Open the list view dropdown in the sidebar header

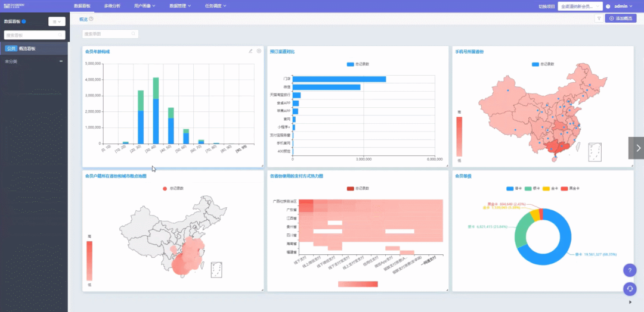(x=57, y=21)
